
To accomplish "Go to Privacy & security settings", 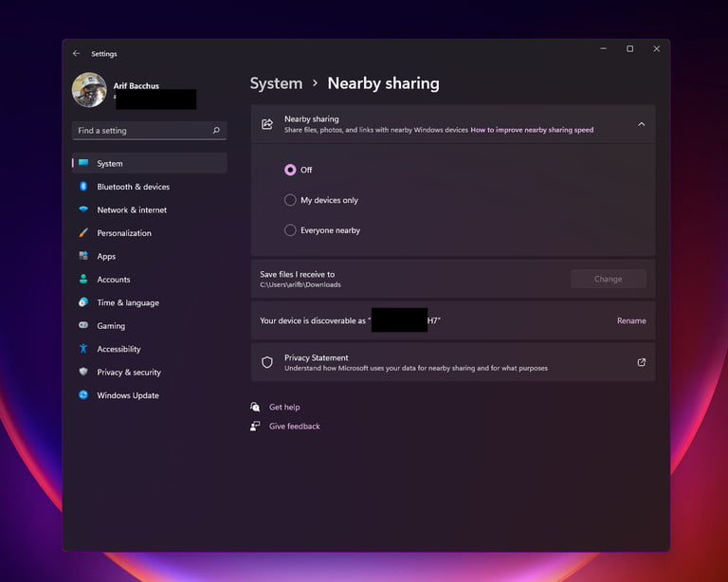I will point(128,373).
